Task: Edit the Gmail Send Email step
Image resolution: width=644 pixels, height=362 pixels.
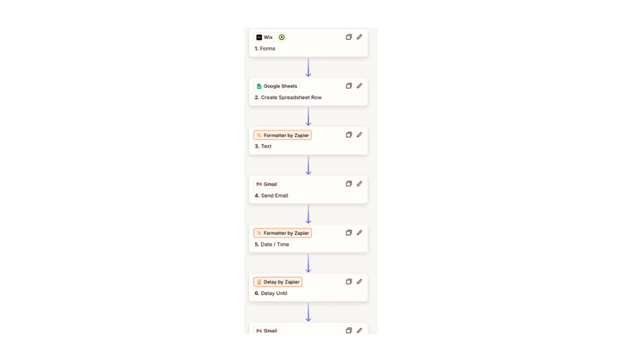Action: click(359, 184)
